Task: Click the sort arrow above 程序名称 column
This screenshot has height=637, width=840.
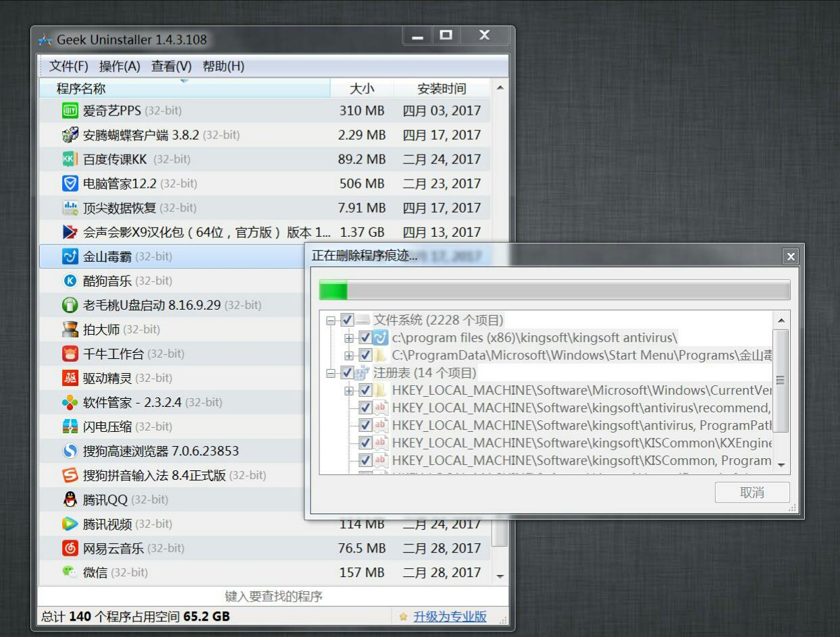Action: pos(184,82)
